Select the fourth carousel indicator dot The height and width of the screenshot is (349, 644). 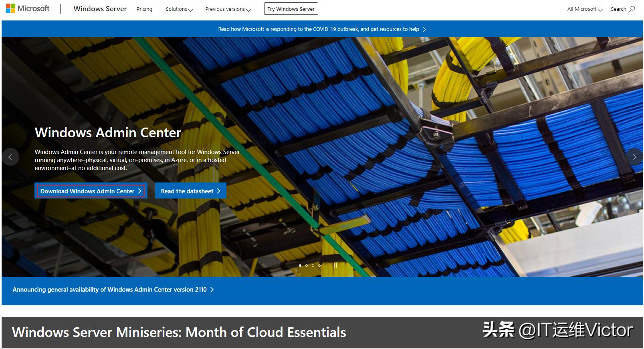click(x=319, y=266)
